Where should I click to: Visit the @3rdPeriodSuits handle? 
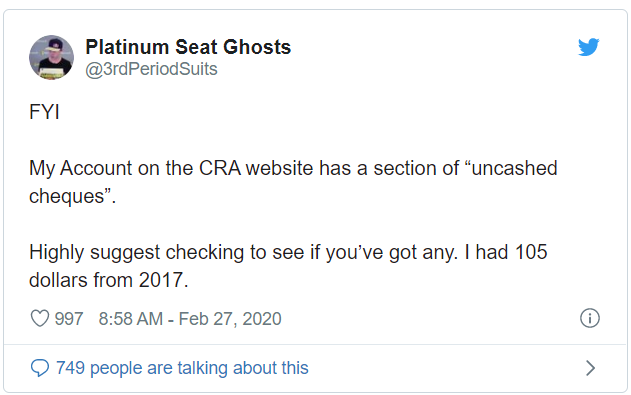[151, 69]
